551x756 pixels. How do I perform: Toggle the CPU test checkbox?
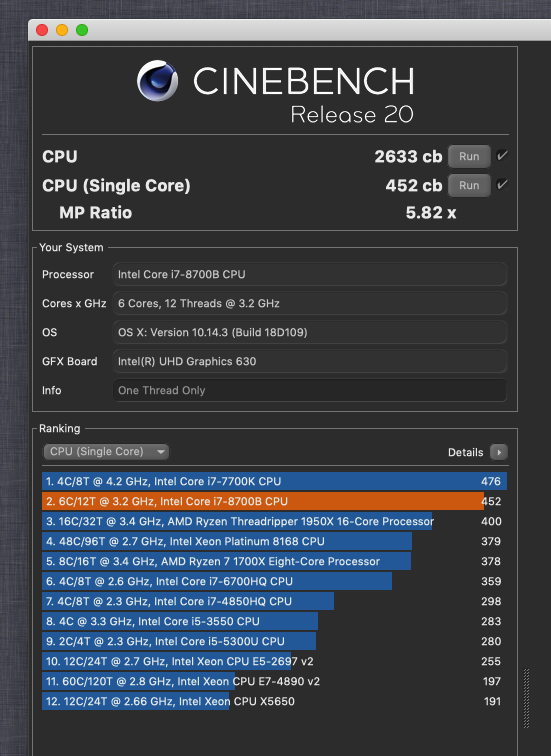(x=502, y=156)
